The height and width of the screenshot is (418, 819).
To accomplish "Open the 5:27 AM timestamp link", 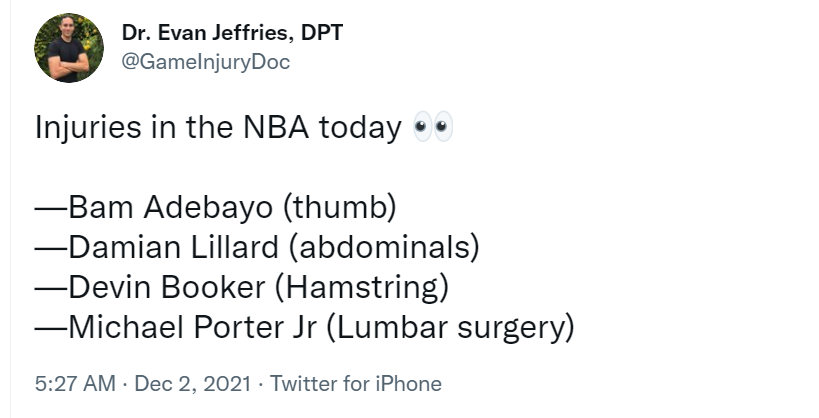I will click(x=75, y=384).
